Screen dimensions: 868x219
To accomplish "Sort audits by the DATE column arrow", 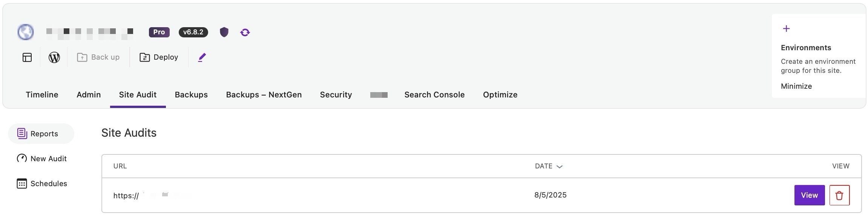I will (560, 167).
